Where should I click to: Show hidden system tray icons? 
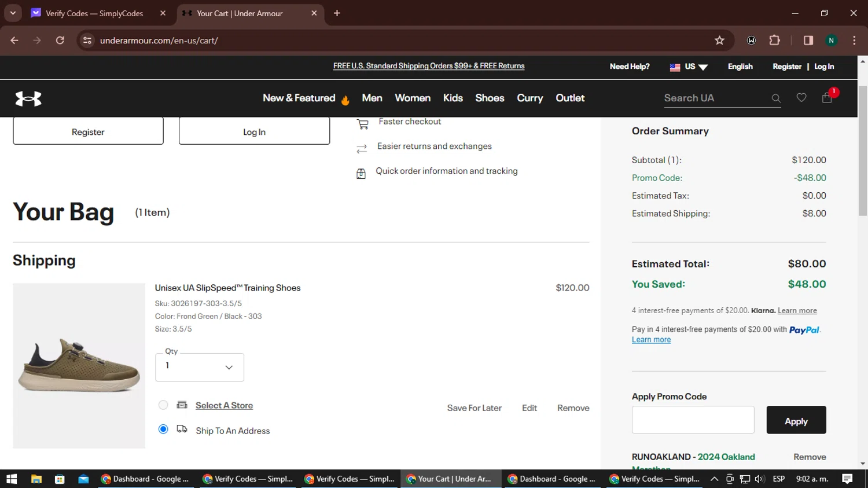714,479
